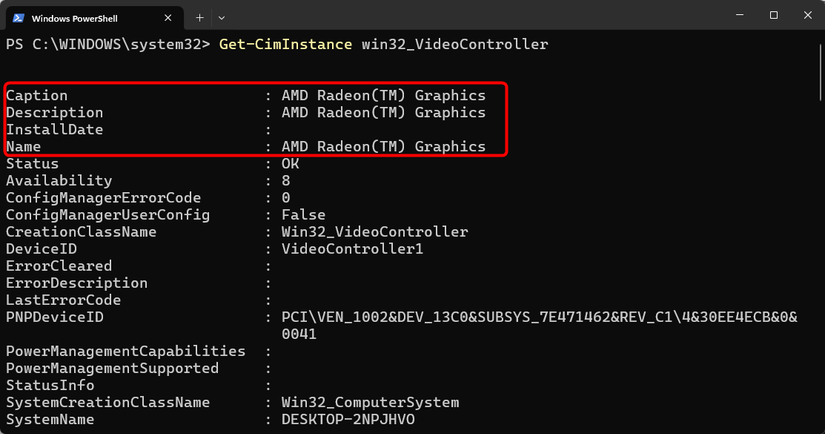Viewport: 825px width, 434px height.
Task: Click the SystemName property label
Action: click(50, 419)
